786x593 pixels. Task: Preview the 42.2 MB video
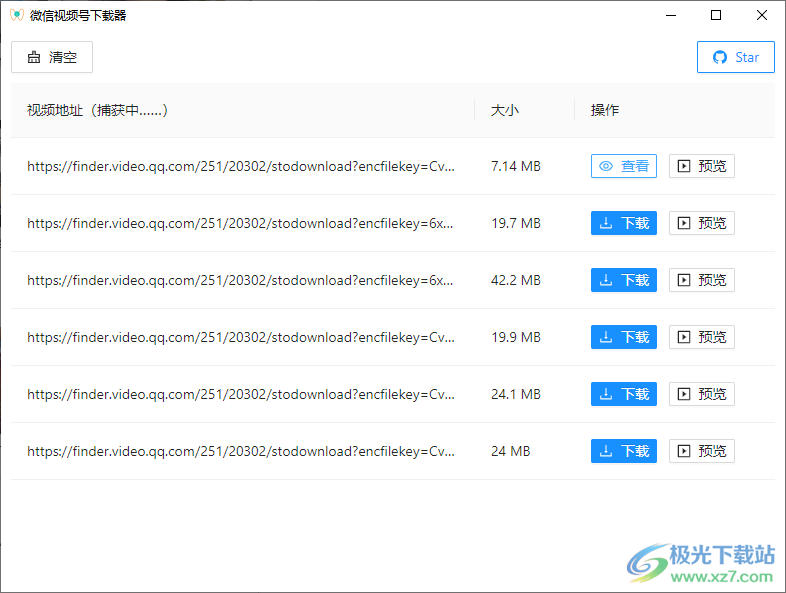[x=702, y=280]
